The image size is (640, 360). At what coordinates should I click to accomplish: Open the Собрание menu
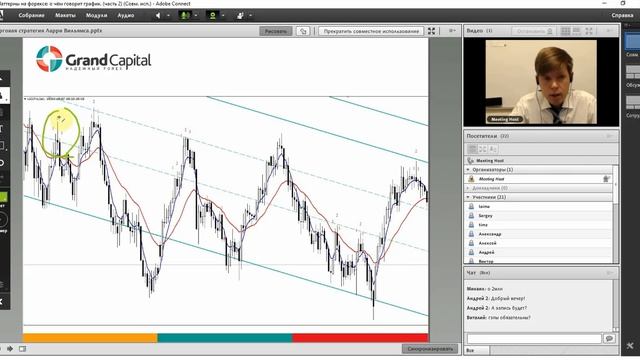click(x=31, y=16)
